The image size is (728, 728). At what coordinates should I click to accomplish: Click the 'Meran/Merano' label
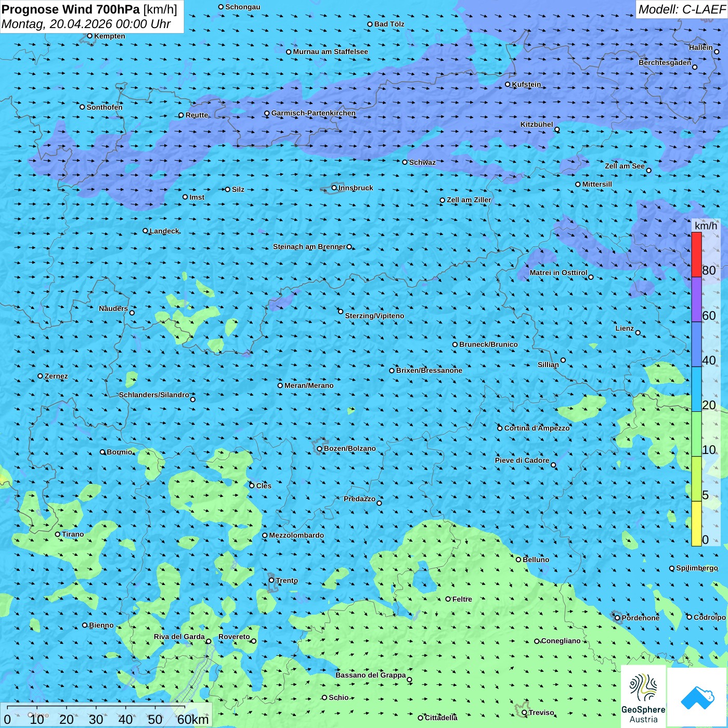(x=309, y=385)
